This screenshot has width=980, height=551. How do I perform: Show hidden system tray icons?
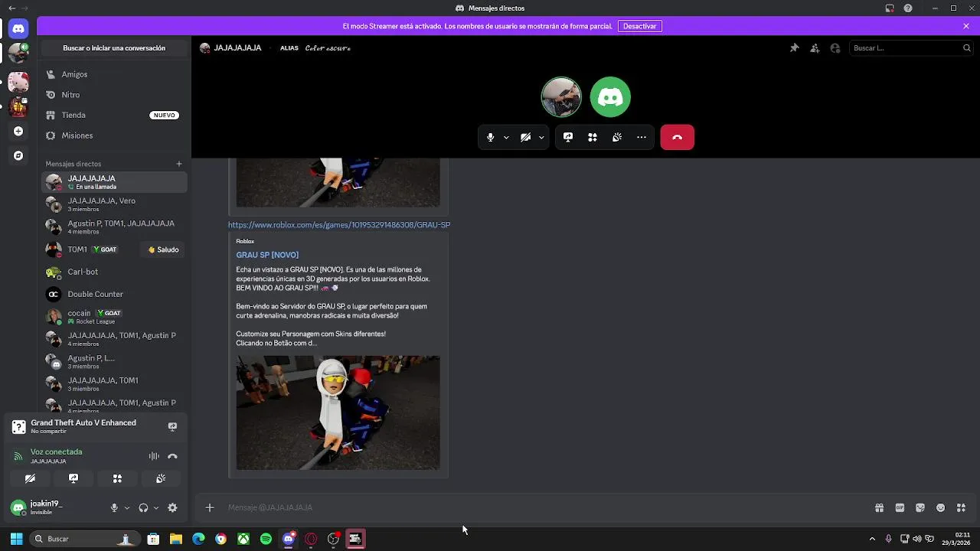[x=872, y=539]
